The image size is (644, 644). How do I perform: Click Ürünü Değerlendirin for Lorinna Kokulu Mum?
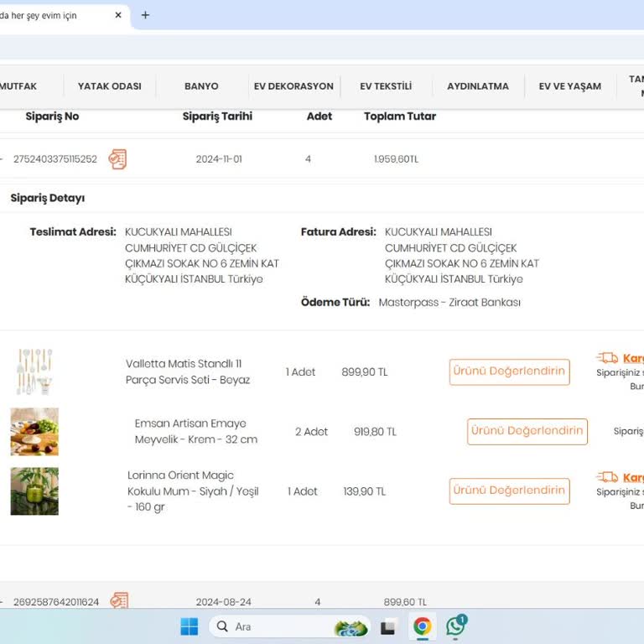pyautogui.click(x=509, y=491)
